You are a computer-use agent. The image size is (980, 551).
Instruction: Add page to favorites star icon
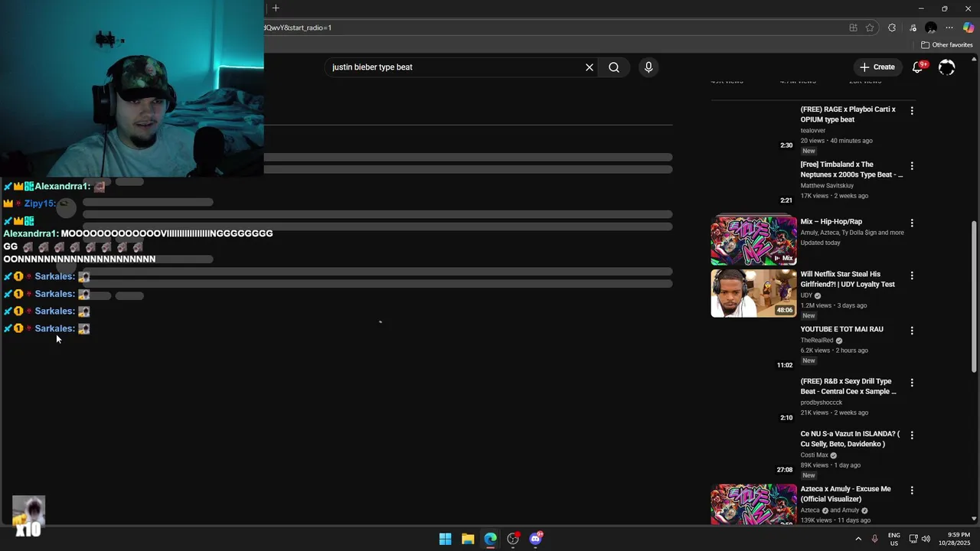[x=870, y=28]
